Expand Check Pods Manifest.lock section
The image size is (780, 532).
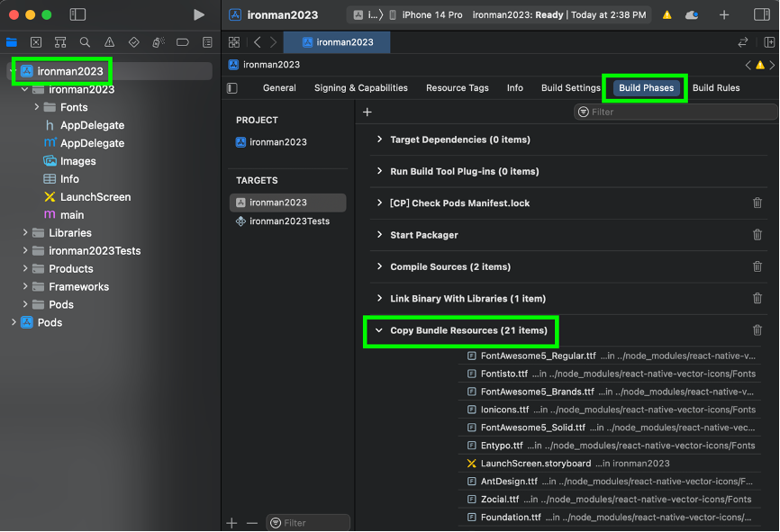tap(379, 203)
